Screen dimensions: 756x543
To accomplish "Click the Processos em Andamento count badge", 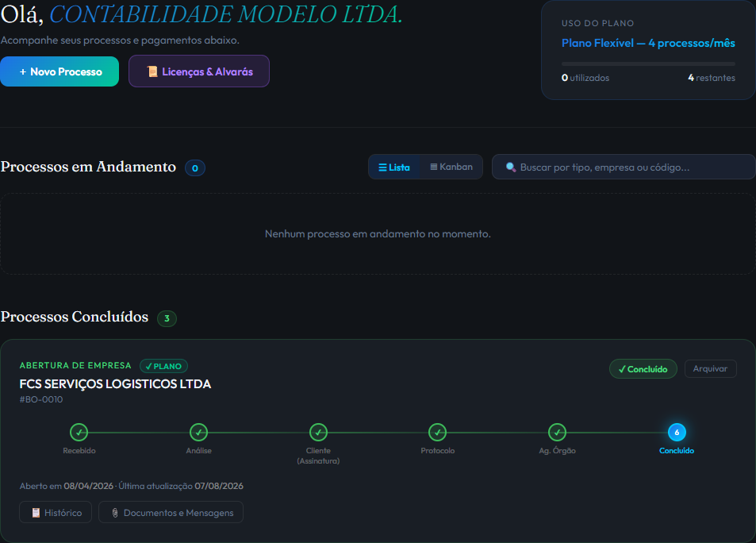I will pyautogui.click(x=195, y=168).
